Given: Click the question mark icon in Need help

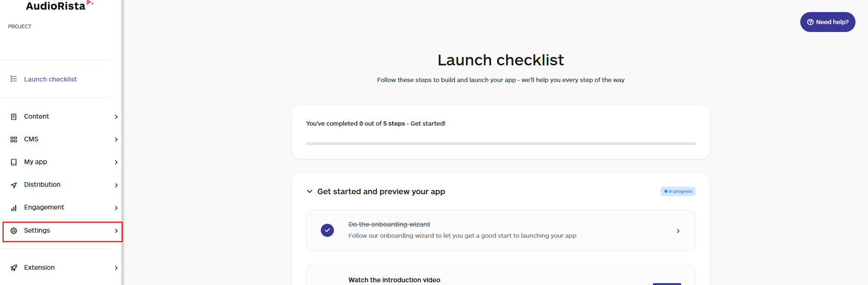Looking at the screenshot, I should (x=811, y=22).
